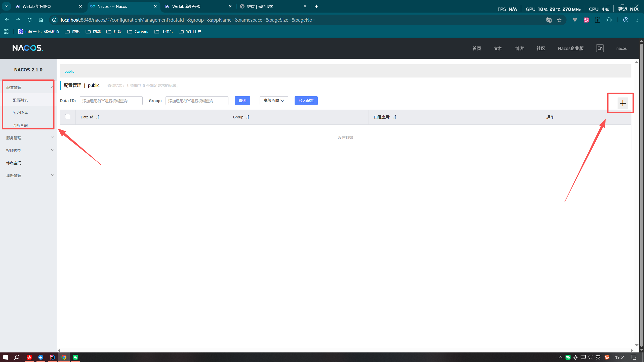Click the 导入配置 import button
644x362 pixels.
pyautogui.click(x=306, y=101)
